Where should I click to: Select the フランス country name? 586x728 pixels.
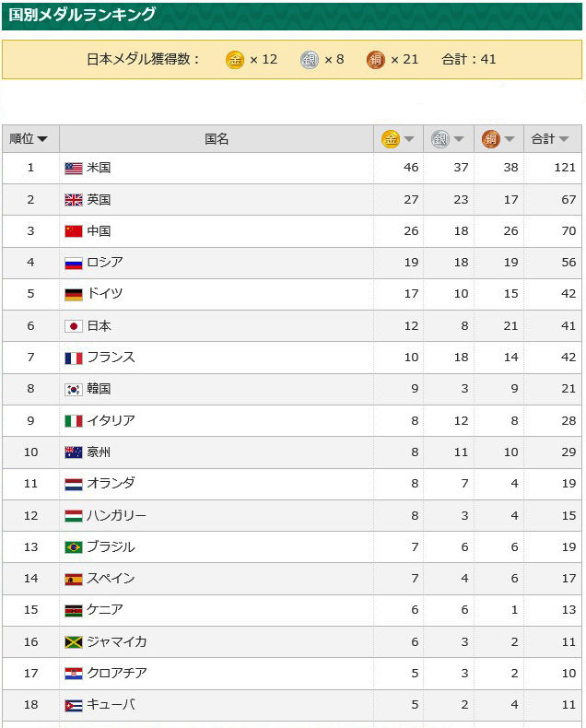coord(111,357)
